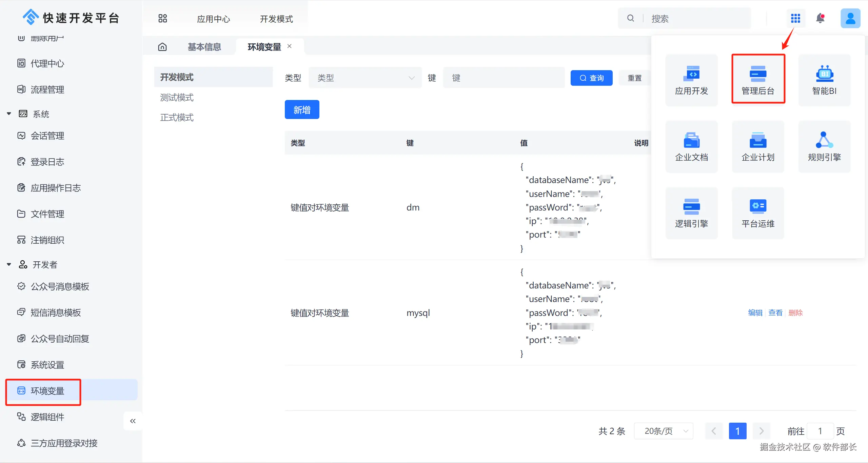Collapse the sidebar with double-chevron button

tap(133, 421)
